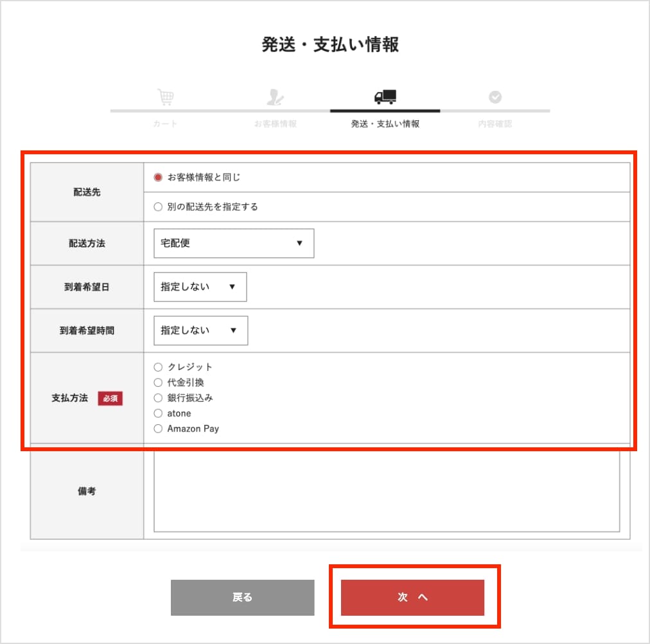Click the cart icon in the progress bar
The height and width of the screenshot is (644, 650).
165,96
